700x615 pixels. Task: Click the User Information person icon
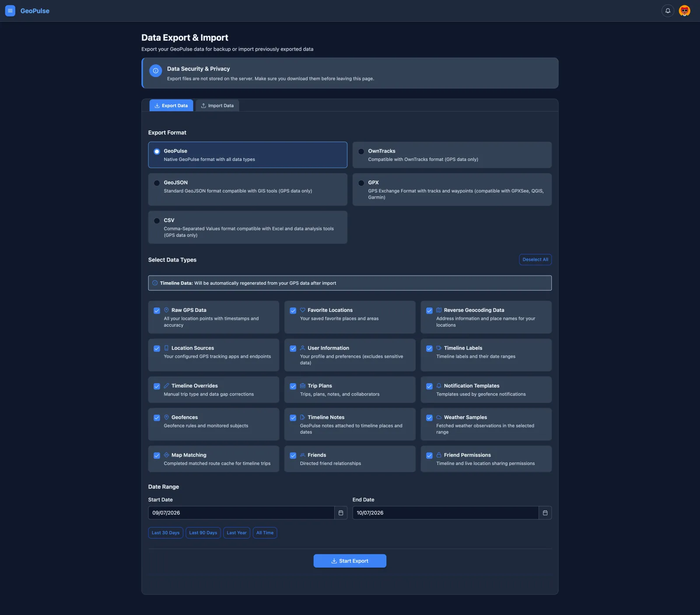302,348
